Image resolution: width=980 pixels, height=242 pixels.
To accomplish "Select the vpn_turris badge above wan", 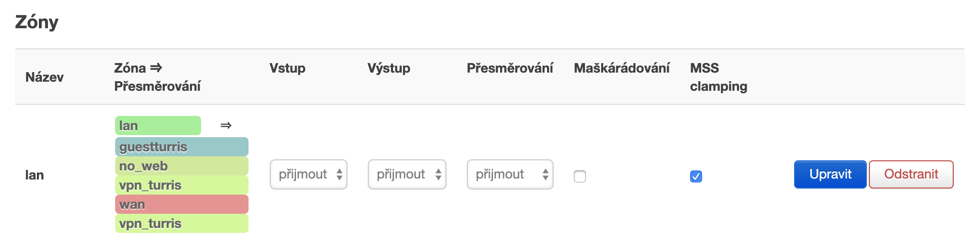I will 181,185.
